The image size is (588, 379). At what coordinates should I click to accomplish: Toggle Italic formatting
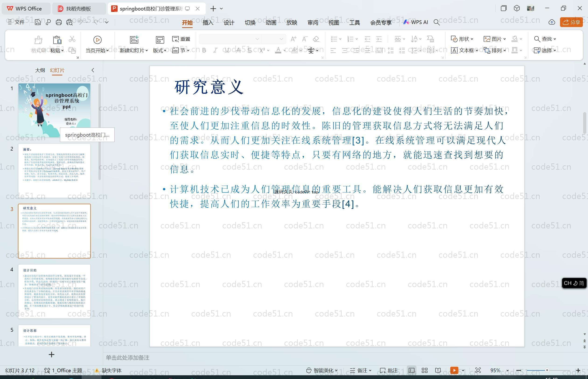[215, 50]
